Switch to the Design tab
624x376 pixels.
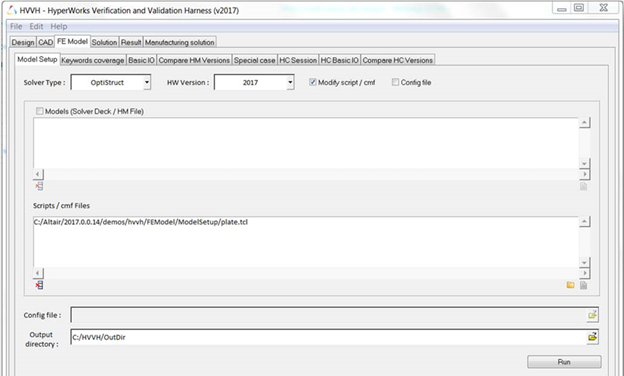tap(23, 42)
